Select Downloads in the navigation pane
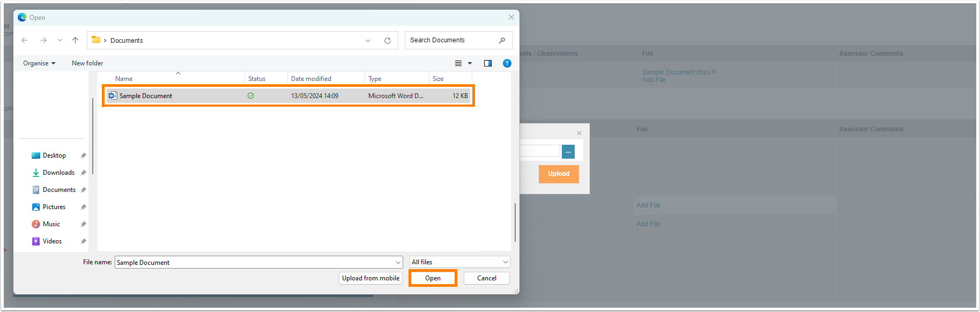 [58, 173]
